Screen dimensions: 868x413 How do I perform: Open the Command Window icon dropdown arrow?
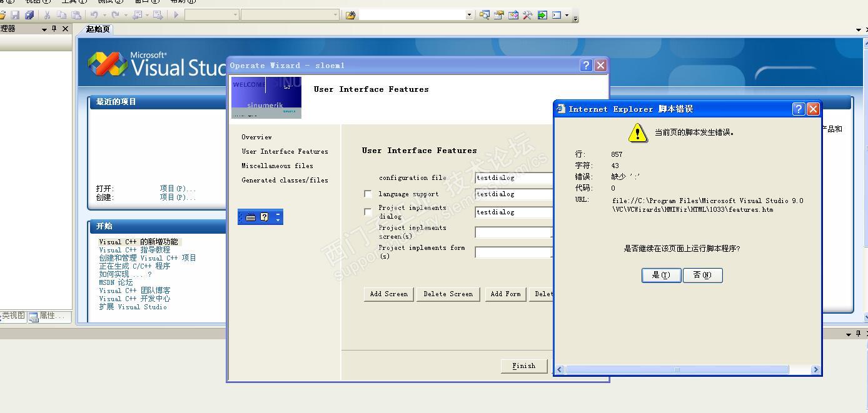click(567, 15)
